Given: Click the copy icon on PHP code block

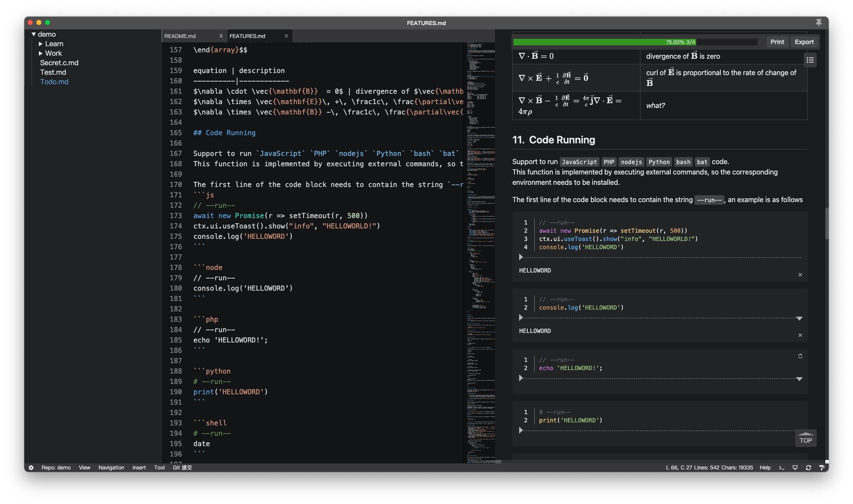Looking at the screenshot, I should 800,356.
